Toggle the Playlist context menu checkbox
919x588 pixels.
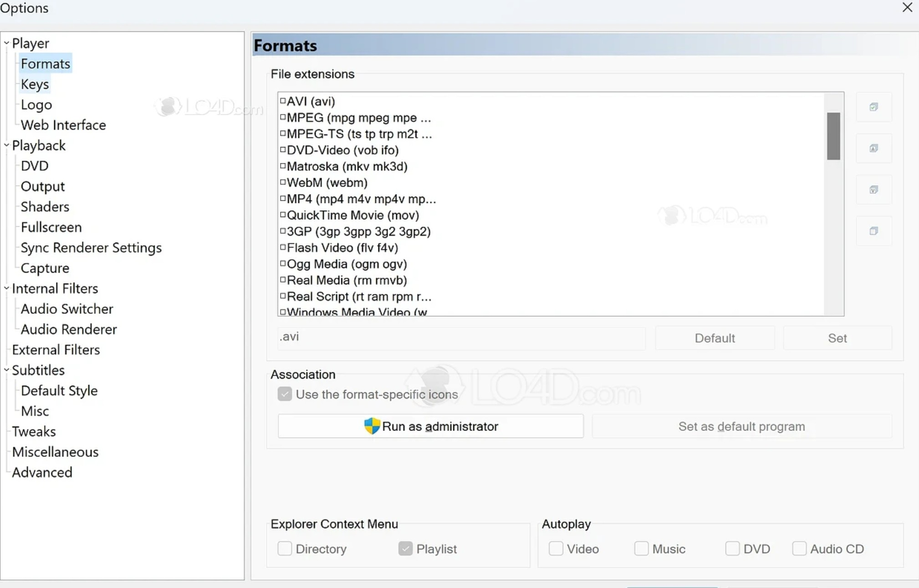[405, 548]
